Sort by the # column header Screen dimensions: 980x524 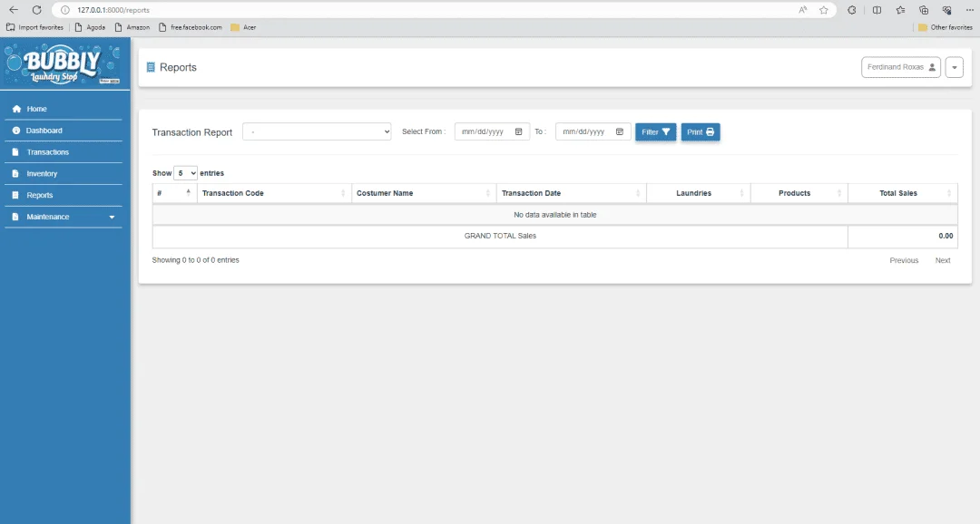(175, 193)
